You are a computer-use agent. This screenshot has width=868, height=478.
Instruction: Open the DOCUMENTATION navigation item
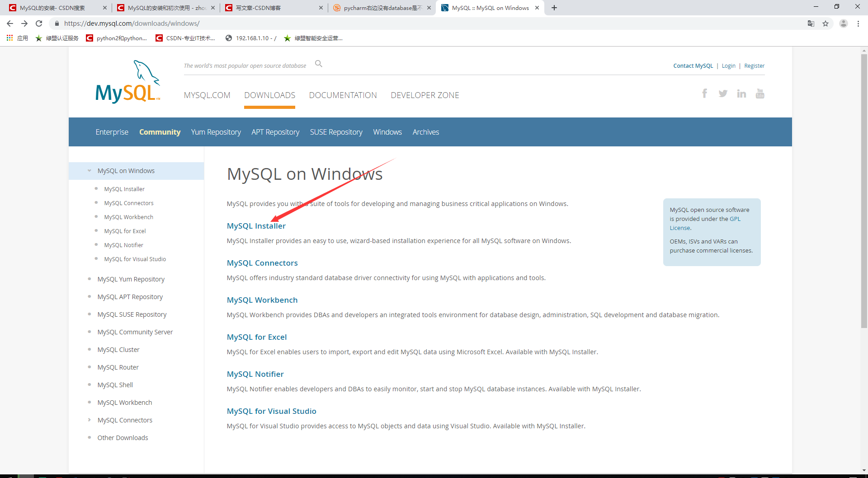pyautogui.click(x=343, y=95)
